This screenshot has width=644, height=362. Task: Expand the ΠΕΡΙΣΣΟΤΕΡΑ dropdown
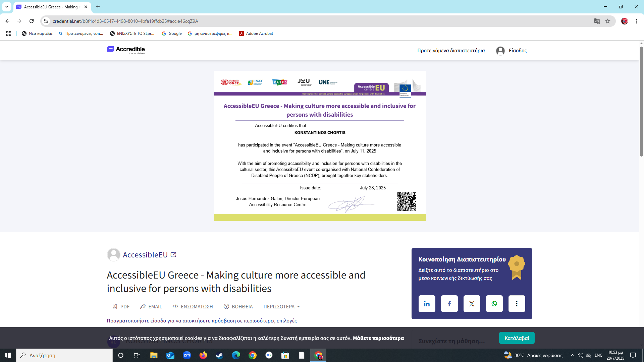coord(282,306)
